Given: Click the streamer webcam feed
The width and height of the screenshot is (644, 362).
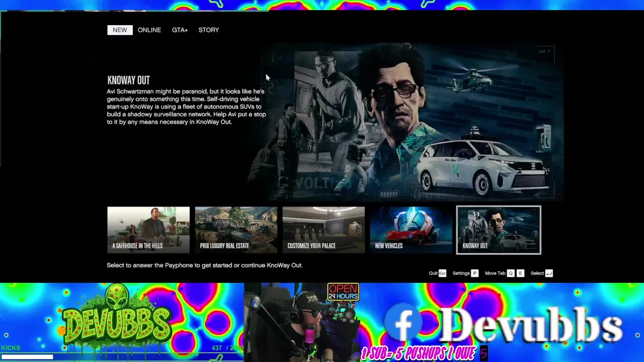Looking at the screenshot, I should point(302,322).
